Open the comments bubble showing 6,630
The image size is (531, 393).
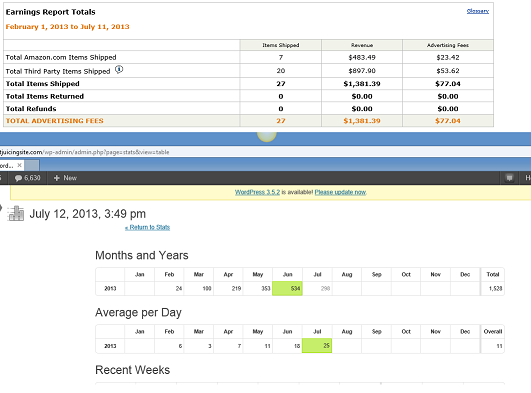[x=27, y=178]
